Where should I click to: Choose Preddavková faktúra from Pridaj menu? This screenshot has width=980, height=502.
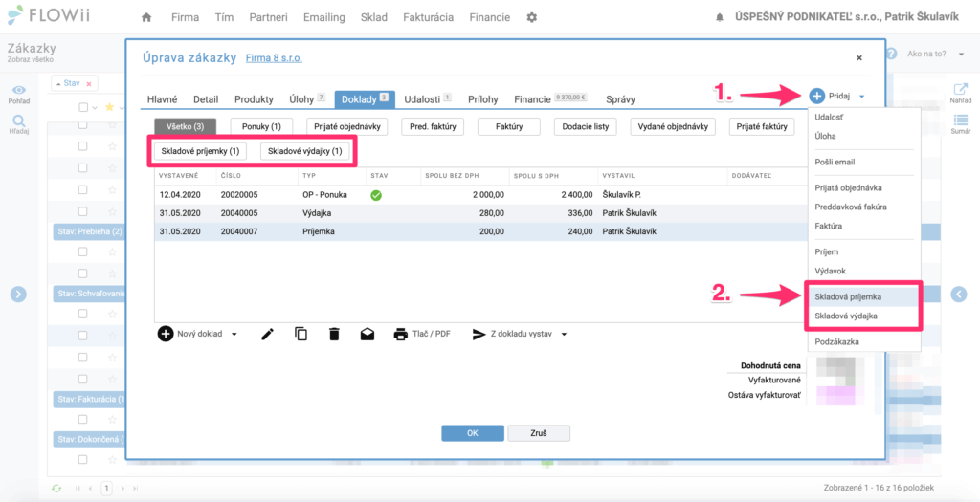pos(864,207)
